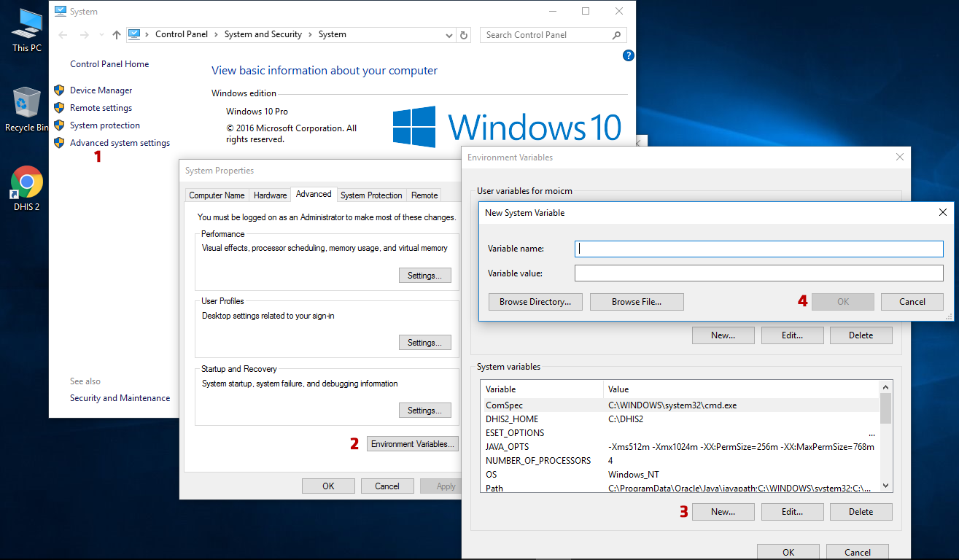Go to Control Panel Home
Screen dimensions: 959x560
pyautogui.click(x=109, y=64)
